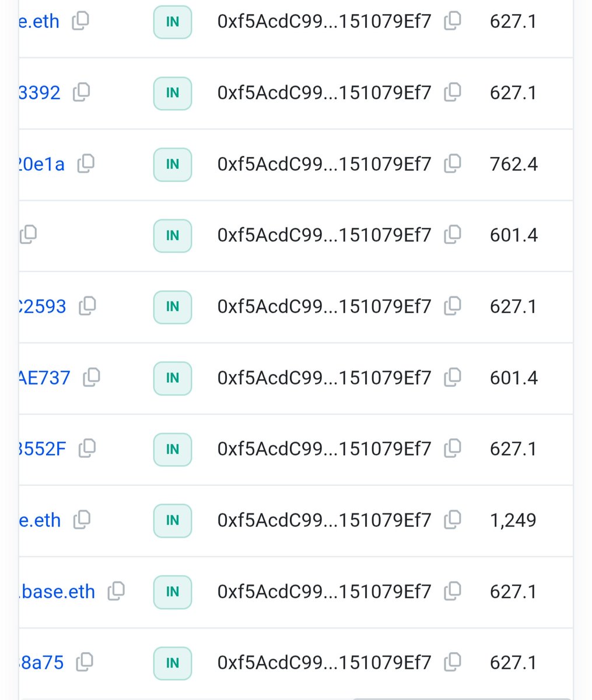
Task: Copy sender address ending 20e1a
Action: 86,163
